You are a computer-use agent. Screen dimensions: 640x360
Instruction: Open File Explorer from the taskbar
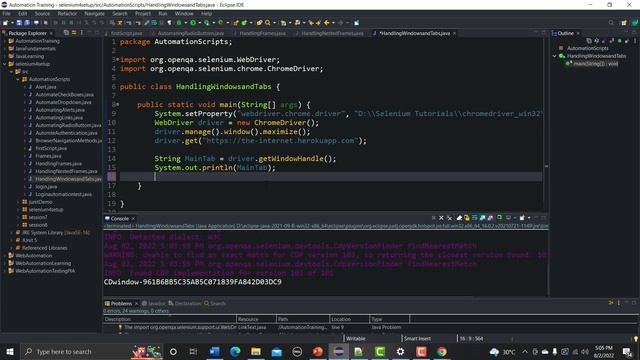[x=256, y=351]
